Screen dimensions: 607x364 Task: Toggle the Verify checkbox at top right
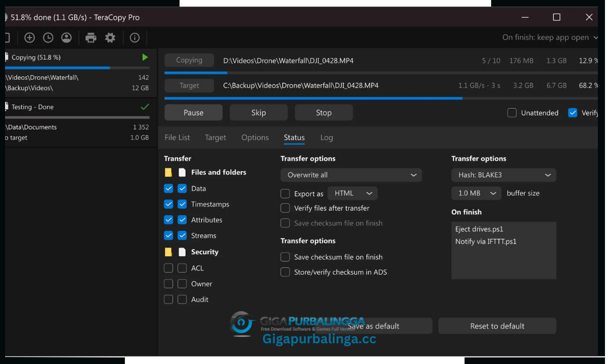[573, 113]
